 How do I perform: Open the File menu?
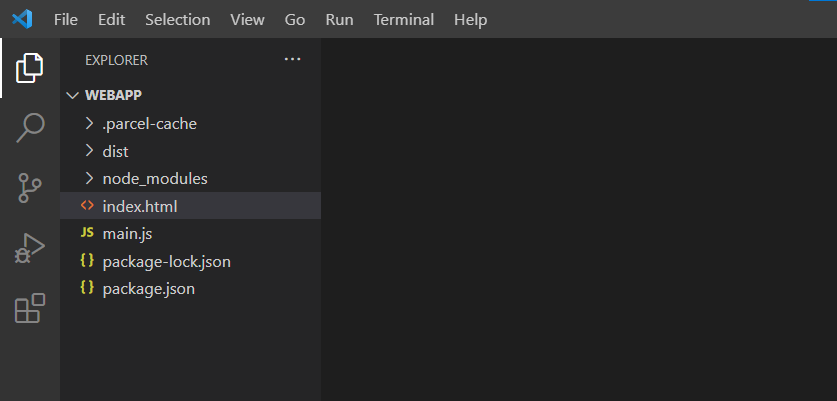tap(66, 20)
